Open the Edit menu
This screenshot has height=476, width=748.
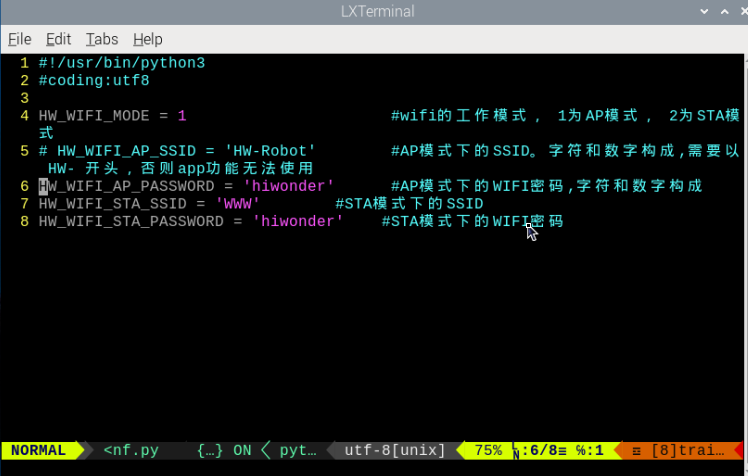58,39
